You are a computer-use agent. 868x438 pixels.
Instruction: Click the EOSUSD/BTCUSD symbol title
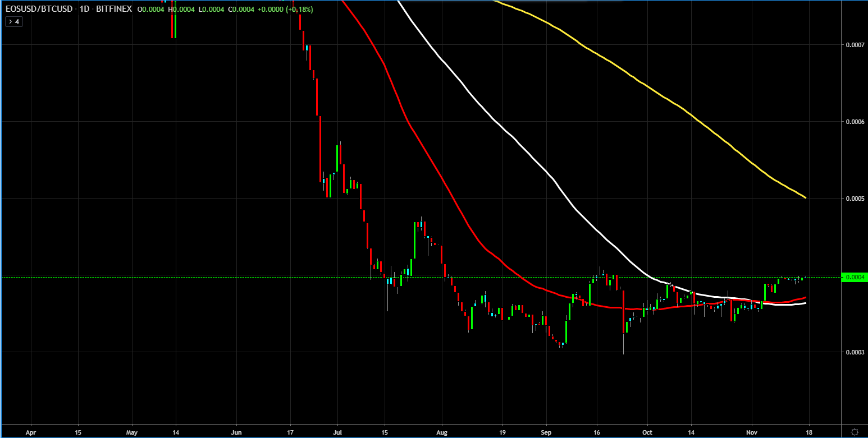click(x=39, y=10)
